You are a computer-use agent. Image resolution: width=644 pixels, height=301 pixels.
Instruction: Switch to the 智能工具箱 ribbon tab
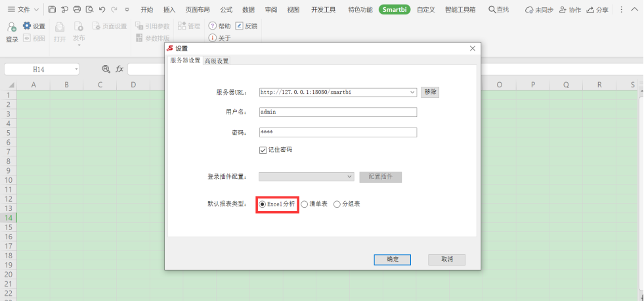pos(460,9)
